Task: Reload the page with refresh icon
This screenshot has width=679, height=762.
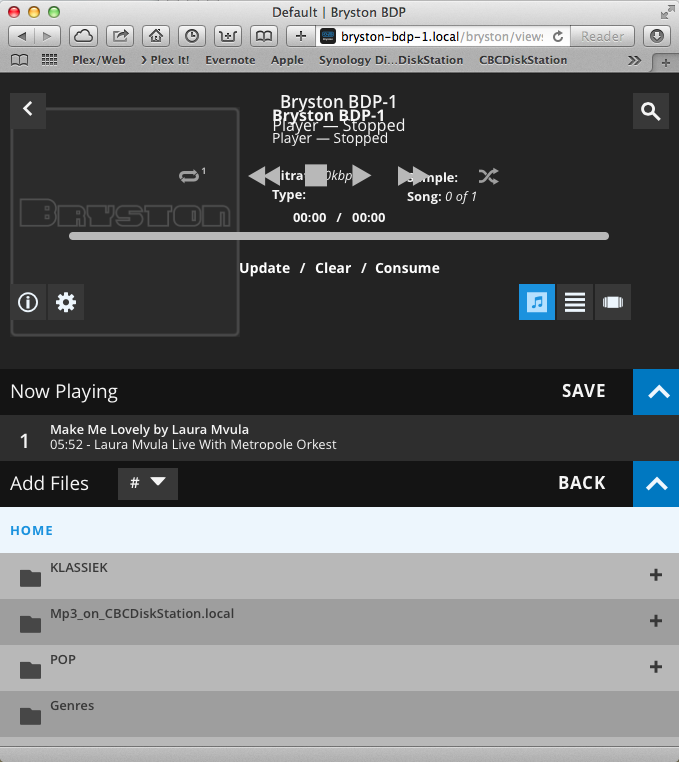Action: click(x=558, y=36)
